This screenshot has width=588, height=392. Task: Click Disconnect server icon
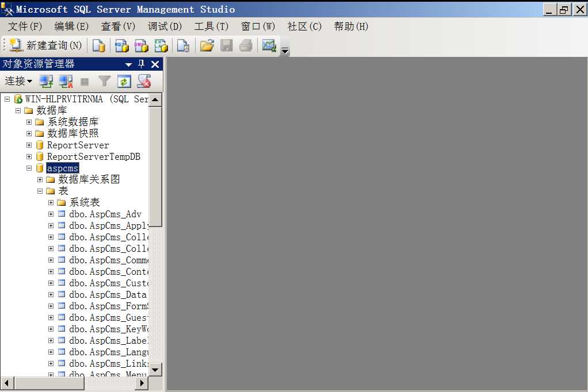point(66,81)
